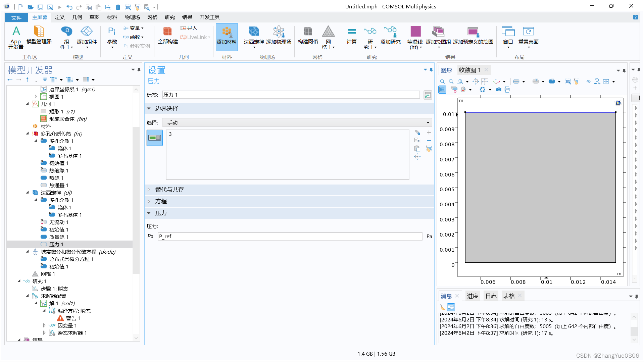The height and width of the screenshot is (362, 644).
Task: Click the 网格 1 ribbon button
Action: [x=328, y=37]
